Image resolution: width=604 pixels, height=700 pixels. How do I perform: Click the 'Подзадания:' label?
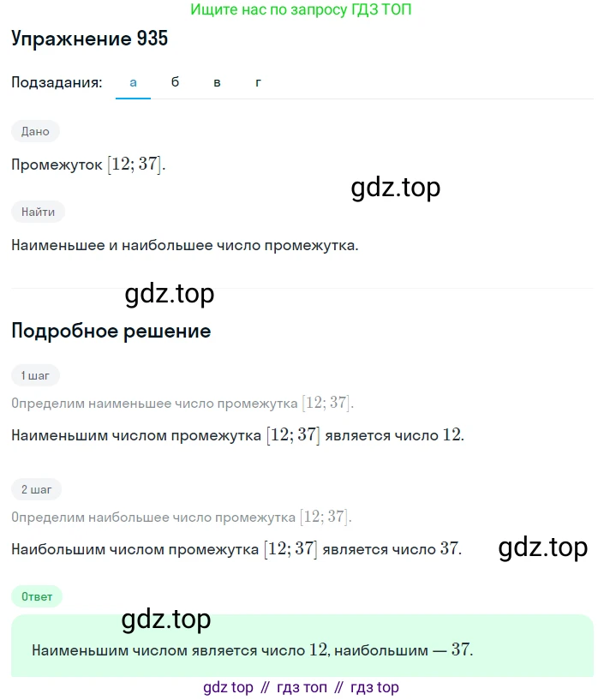pyautogui.click(x=57, y=82)
